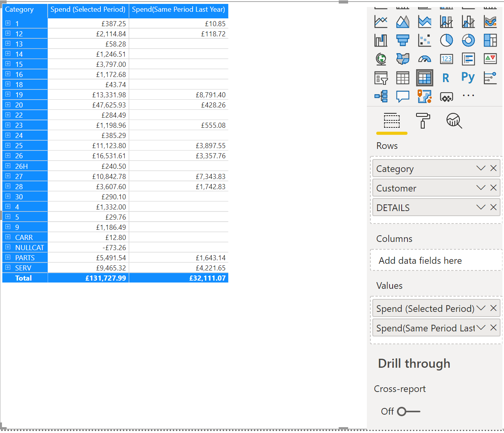Select the -£73.26 cell
Image resolution: width=504 pixels, height=433 pixels.
click(88, 247)
